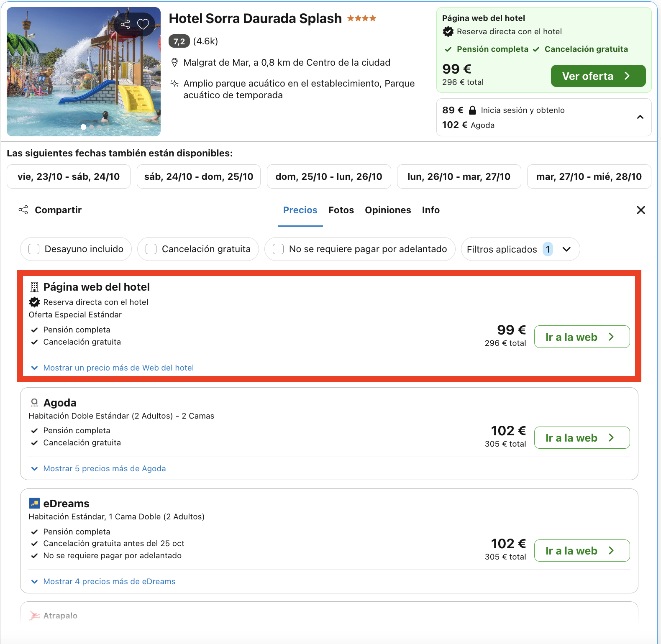Open the hotel water park photo
The height and width of the screenshot is (644, 661).
[84, 72]
